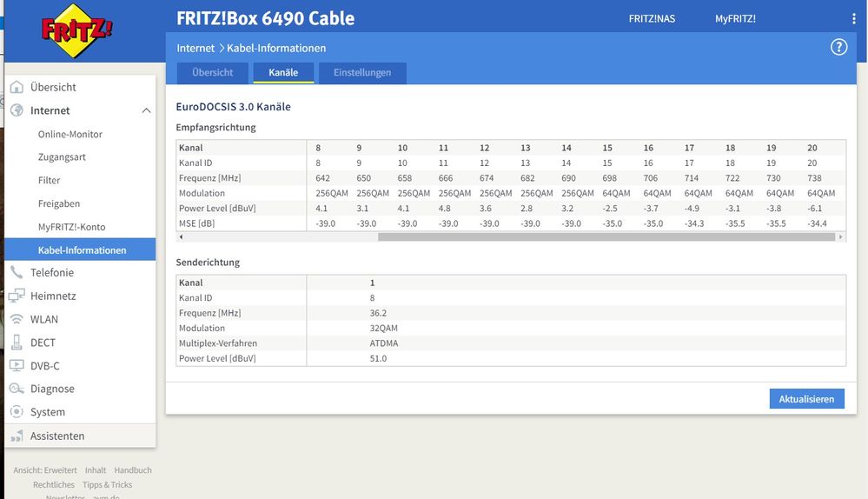Click the System gear icon
Screen dimensions: 868x499
pos(17,411)
